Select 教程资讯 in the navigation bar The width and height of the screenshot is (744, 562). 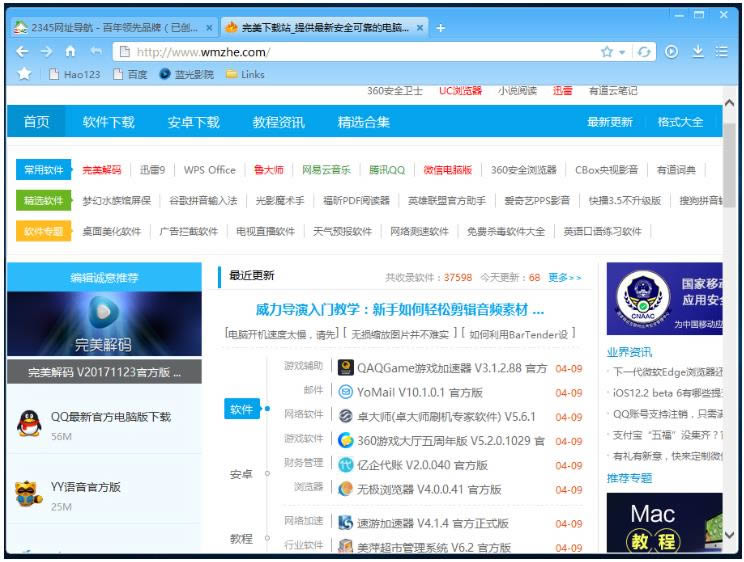[279, 122]
